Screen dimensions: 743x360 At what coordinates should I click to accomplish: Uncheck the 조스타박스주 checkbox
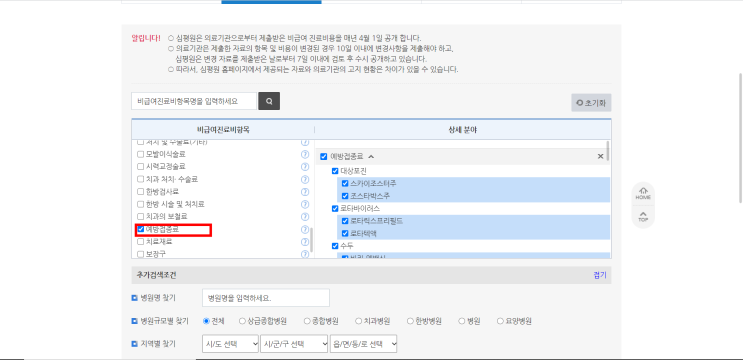click(x=345, y=196)
